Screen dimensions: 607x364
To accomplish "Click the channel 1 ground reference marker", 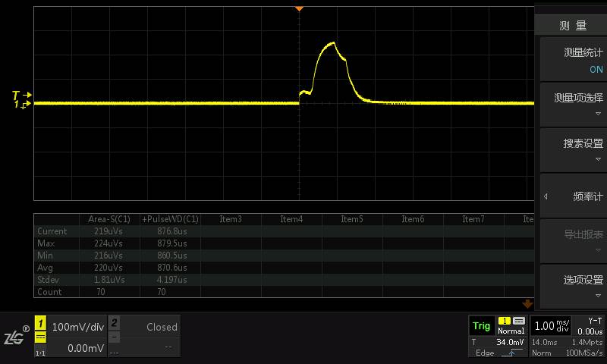I will pyautogui.click(x=21, y=105).
